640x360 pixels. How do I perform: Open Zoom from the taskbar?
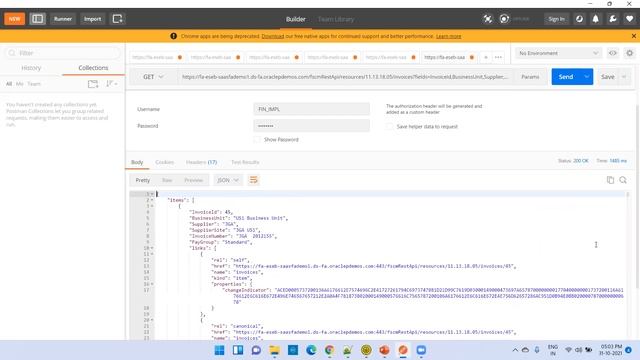[x=421, y=350]
